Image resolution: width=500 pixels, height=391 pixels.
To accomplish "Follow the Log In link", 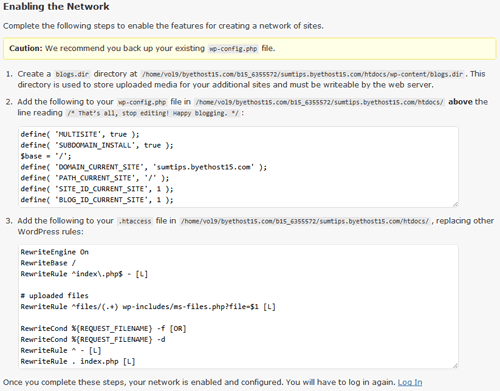I will tap(410, 382).
